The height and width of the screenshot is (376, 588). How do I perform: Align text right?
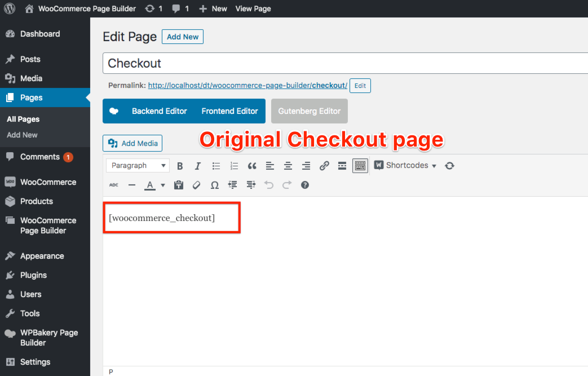[306, 166]
